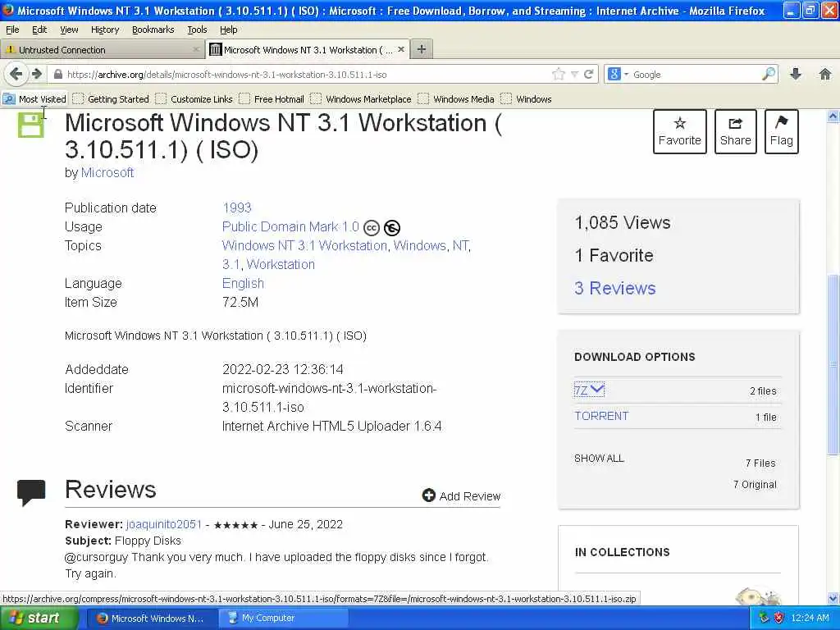Open the 3 Reviews link
This screenshot has width=840, height=630.
(615, 288)
